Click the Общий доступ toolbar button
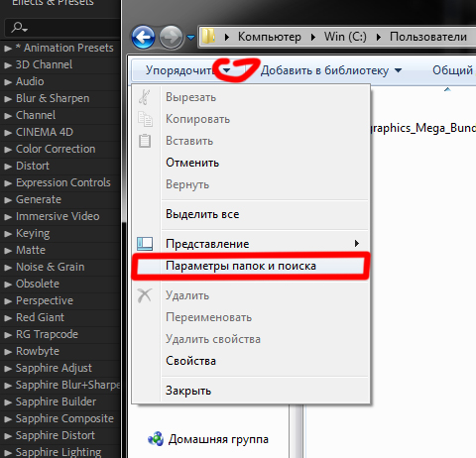The height and width of the screenshot is (458, 476). coord(453,70)
